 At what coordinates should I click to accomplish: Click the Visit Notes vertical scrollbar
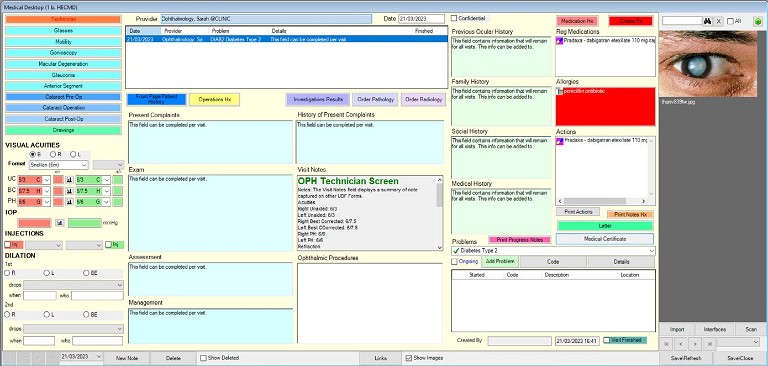439,213
